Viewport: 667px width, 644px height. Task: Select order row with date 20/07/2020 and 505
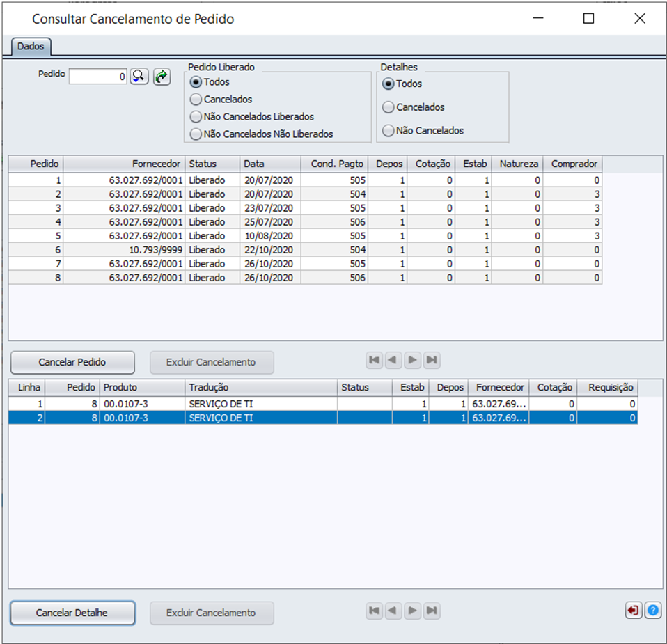pos(305,180)
